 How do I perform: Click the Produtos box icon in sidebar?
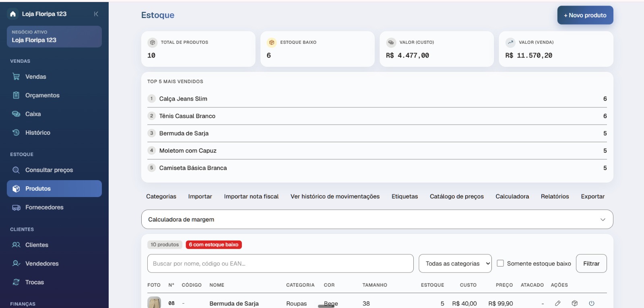click(16, 189)
